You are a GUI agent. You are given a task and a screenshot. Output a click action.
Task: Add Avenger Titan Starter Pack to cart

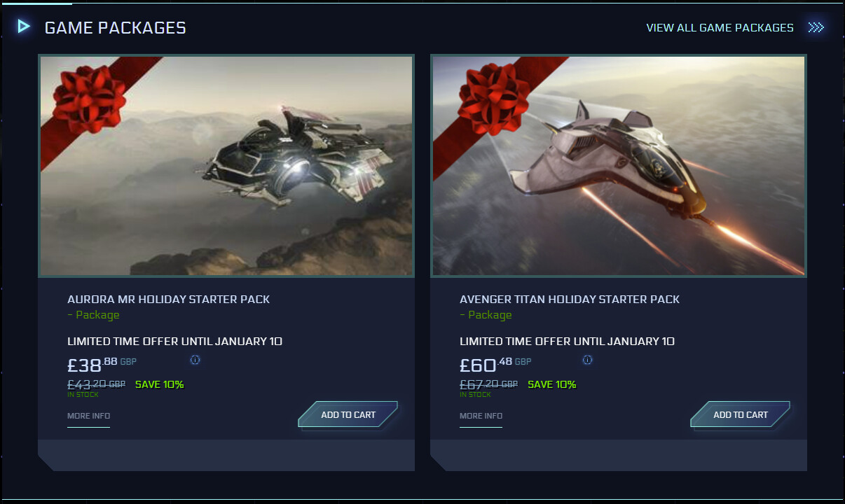741,414
